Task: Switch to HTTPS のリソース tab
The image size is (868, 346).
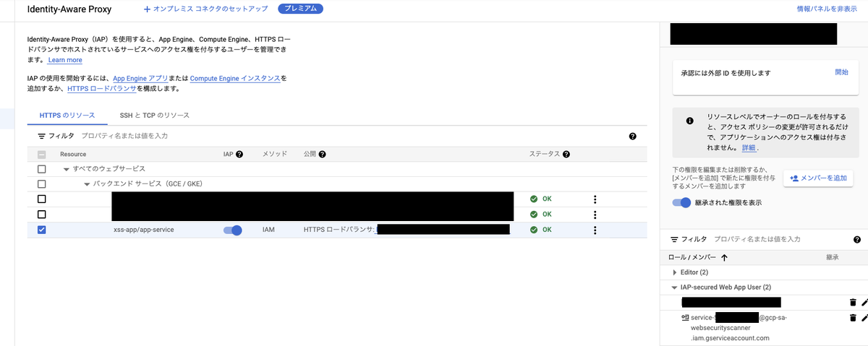Action: pyautogui.click(x=67, y=115)
